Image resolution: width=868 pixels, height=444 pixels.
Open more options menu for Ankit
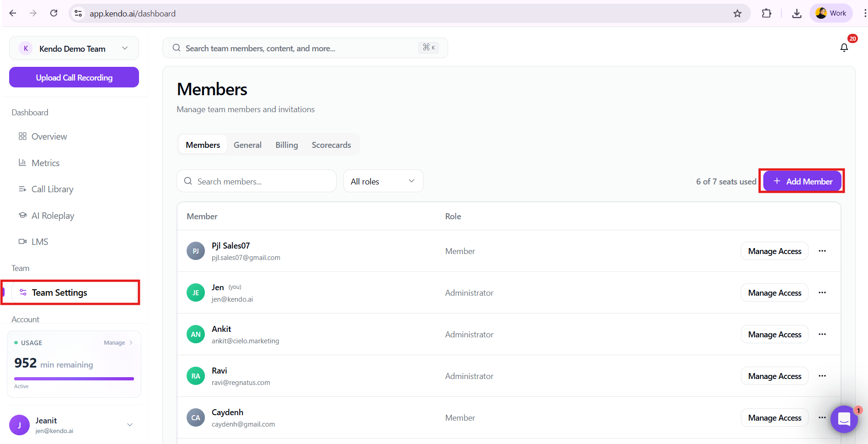tap(822, 334)
